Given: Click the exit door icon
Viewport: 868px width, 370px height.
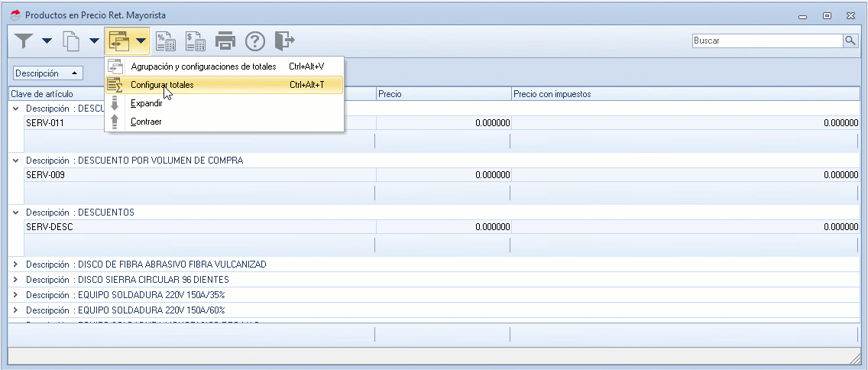Looking at the screenshot, I should pyautogui.click(x=284, y=41).
